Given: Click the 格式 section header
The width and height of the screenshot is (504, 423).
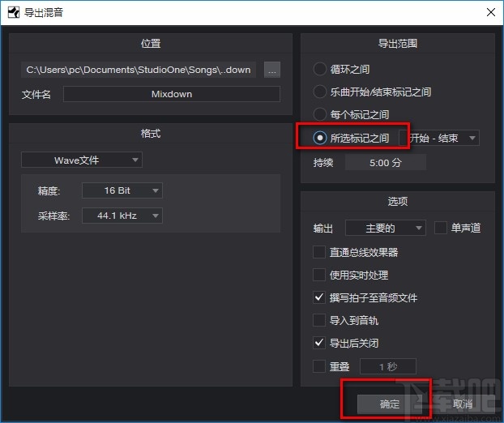Looking at the screenshot, I should pos(151,134).
